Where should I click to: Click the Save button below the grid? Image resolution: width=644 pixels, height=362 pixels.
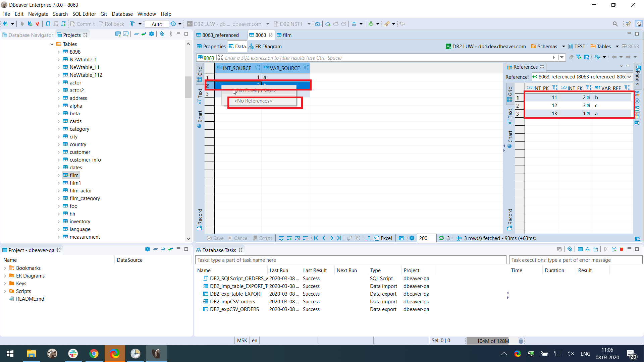(216, 238)
